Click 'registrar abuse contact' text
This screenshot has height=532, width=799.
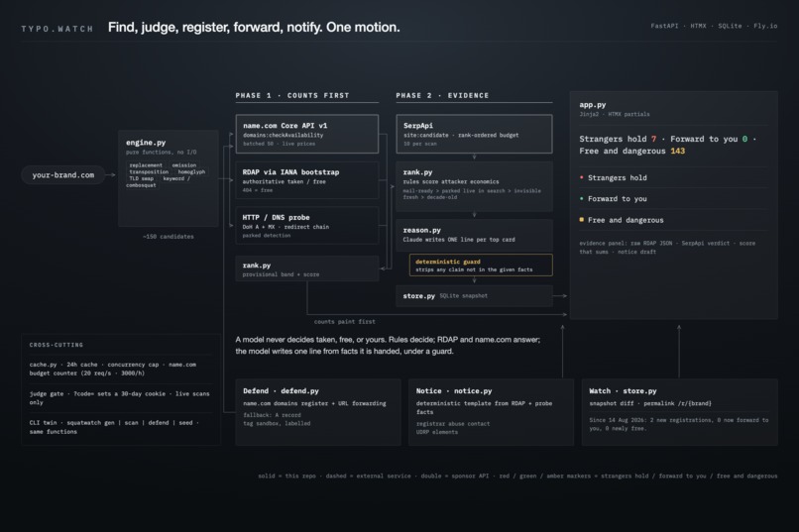[453, 424]
